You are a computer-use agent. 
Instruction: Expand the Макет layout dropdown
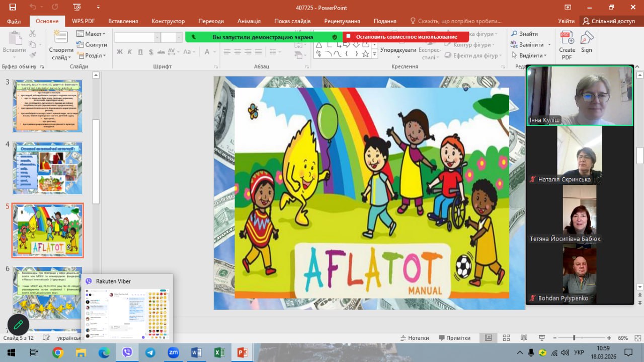coord(91,34)
